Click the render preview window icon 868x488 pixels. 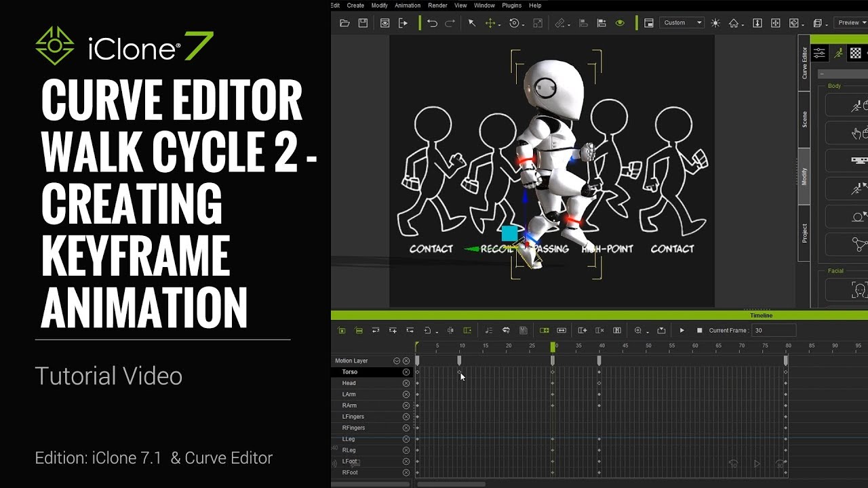[384, 23]
